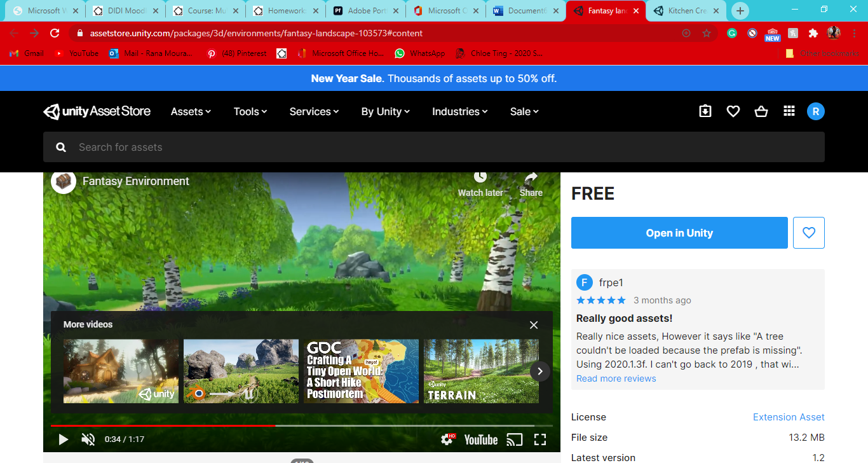Switch to the Course: Mu browser tab

tap(205, 11)
